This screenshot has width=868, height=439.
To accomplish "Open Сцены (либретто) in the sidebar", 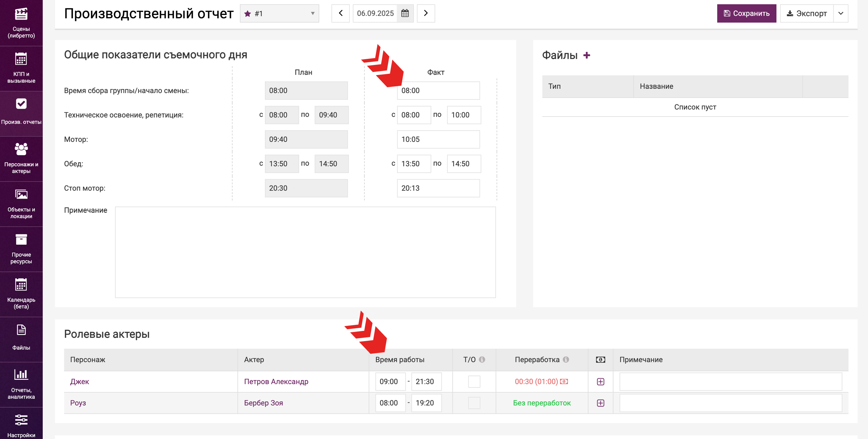I will pyautogui.click(x=21, y=23).
